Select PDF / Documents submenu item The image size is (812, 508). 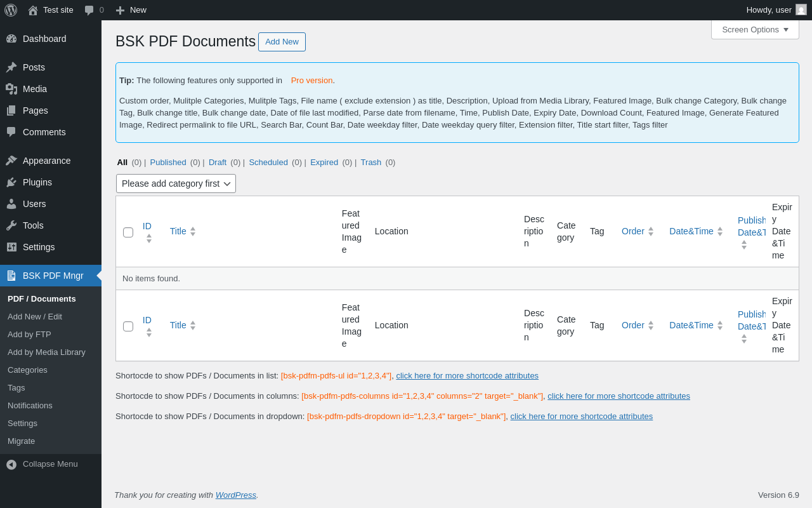pos(41,298)
